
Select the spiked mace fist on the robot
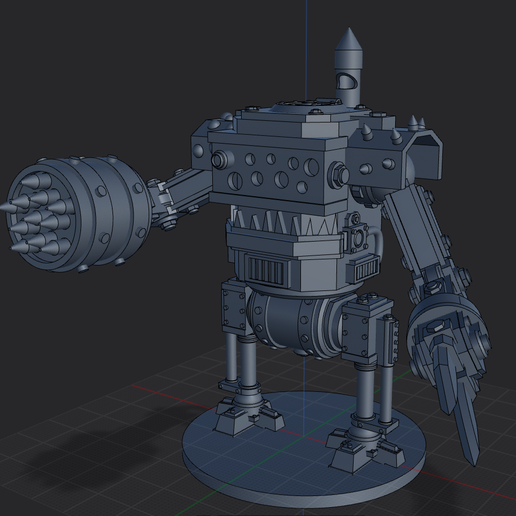(x=78, y=213)
